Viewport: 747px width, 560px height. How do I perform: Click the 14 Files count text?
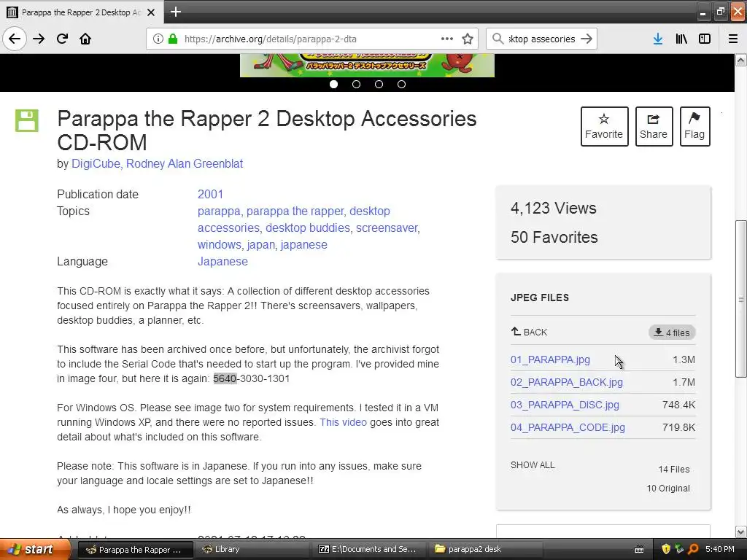pos(673,469)
